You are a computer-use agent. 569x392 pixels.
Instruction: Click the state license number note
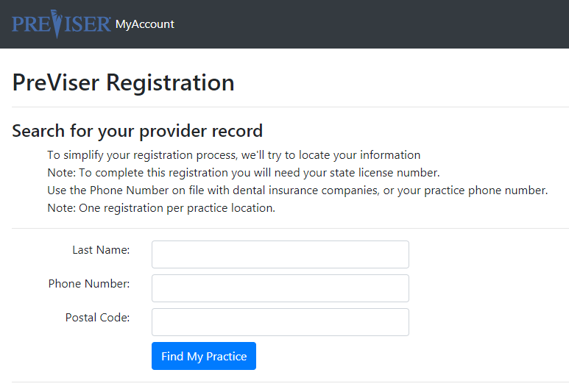point(244,173)
